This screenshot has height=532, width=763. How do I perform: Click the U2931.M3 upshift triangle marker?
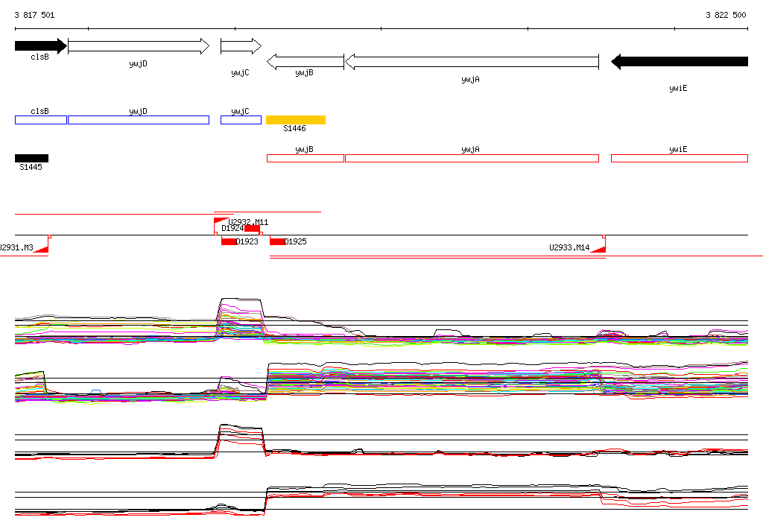coord(42,249)
